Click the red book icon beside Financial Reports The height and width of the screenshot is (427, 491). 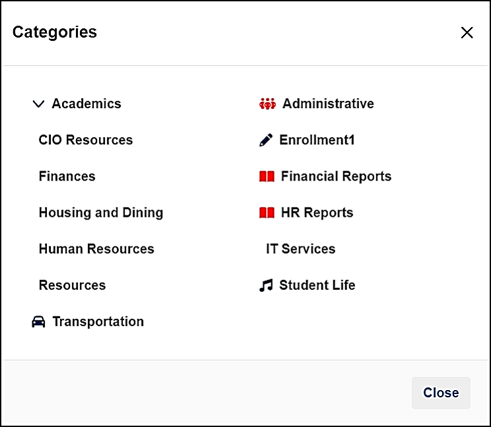267,176
